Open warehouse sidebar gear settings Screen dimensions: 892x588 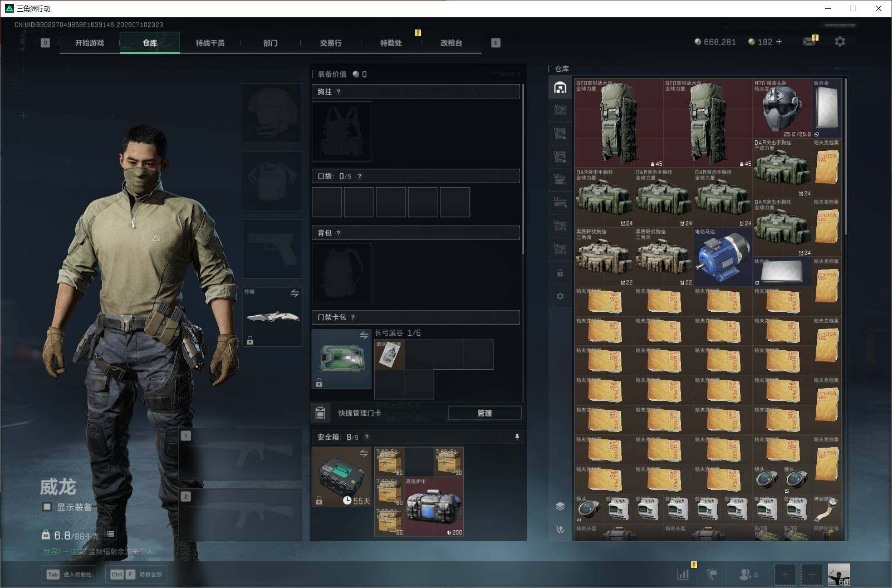560,296
